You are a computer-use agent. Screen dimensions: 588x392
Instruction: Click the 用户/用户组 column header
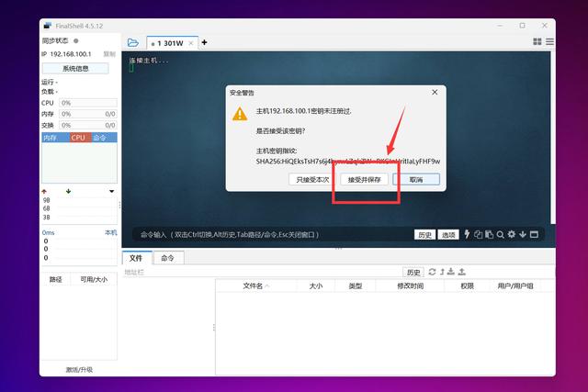click(x=515, y=286)
